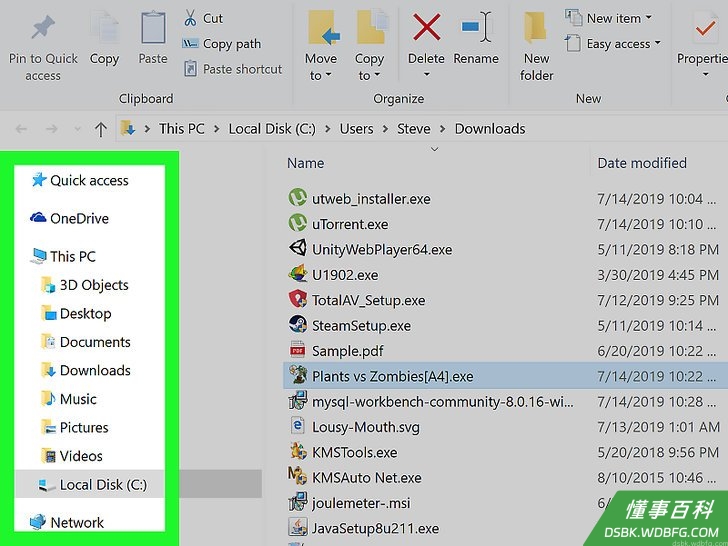Image resolution: width=728 pixels, height=546 pixels.
Task: Click the Lousy-Mouth.svg file icon
Action: pos(297,426)
